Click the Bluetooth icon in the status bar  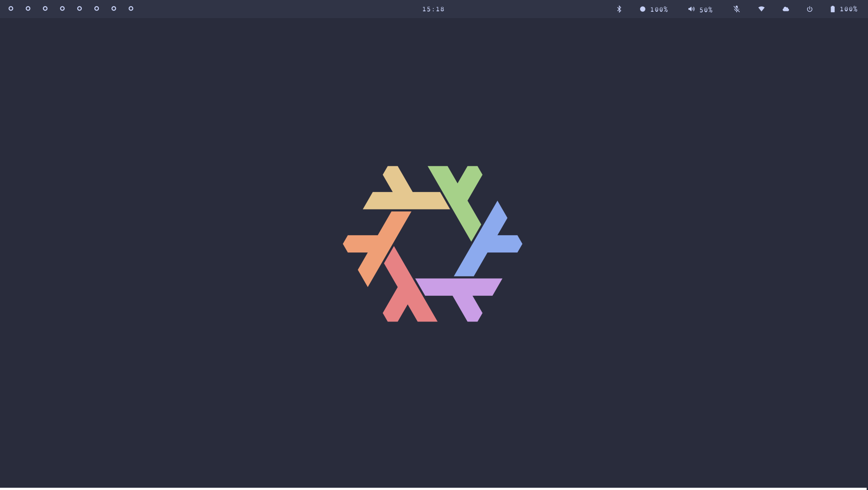coord(619,9)
